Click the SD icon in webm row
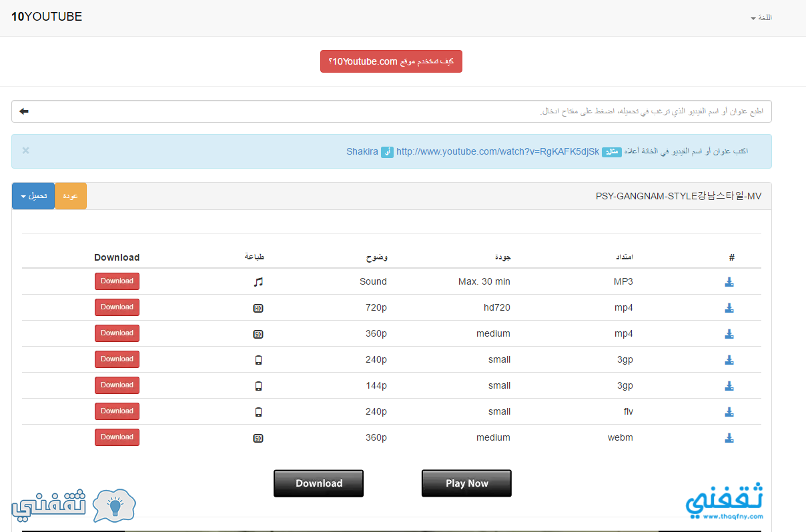This screenshot has width=806, height=532. [258, 438]
